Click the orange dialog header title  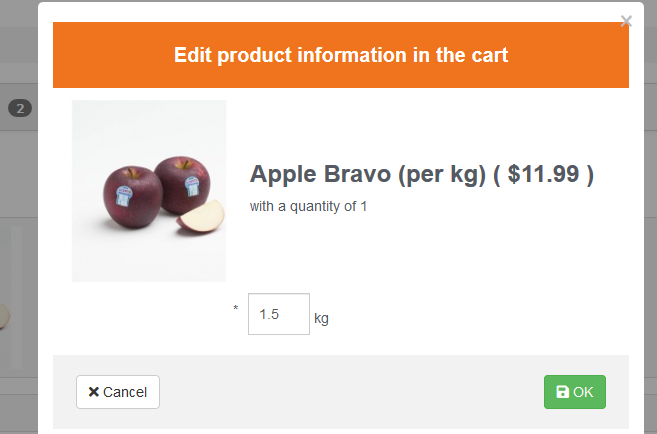(x=341, y=55)
